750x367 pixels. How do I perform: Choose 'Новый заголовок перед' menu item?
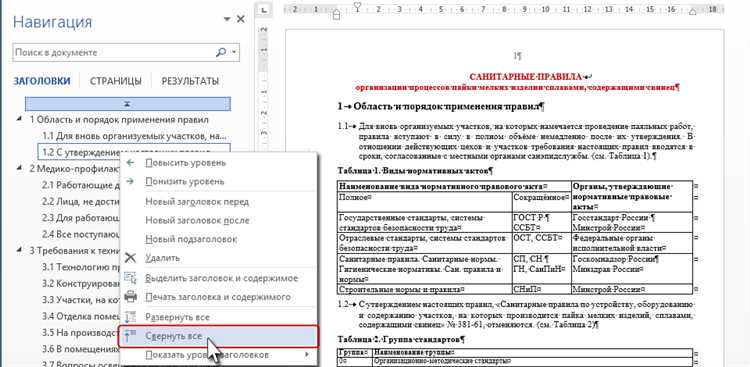pos(219,201)
